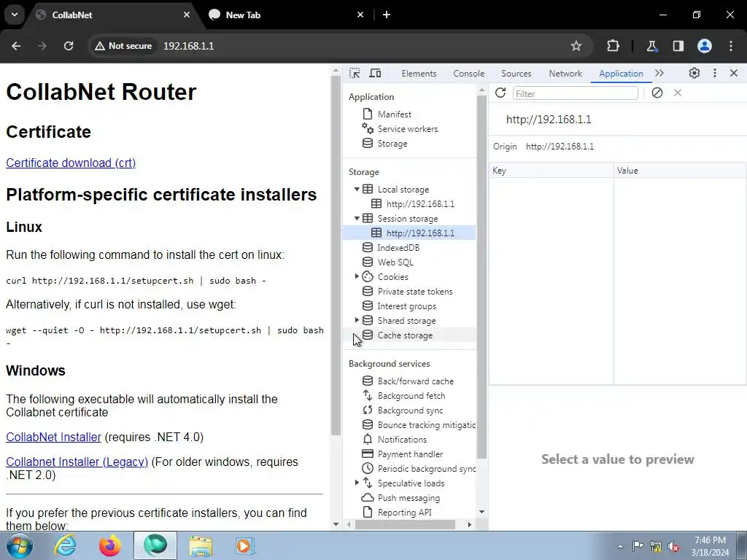Switch to the Sources tab
This screenshot has height=560, width=747.
[x=516, y=74]
